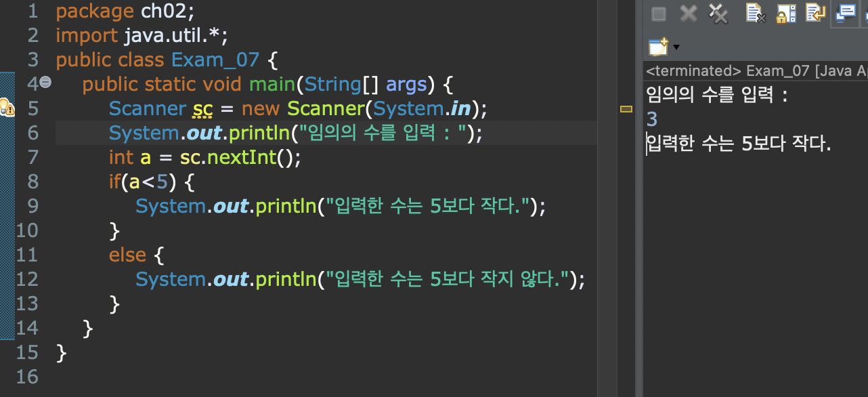Click console line '임의의 수를 입력 :'
Image resolution: width=868 pixels, height=397 pixels.
717,94
